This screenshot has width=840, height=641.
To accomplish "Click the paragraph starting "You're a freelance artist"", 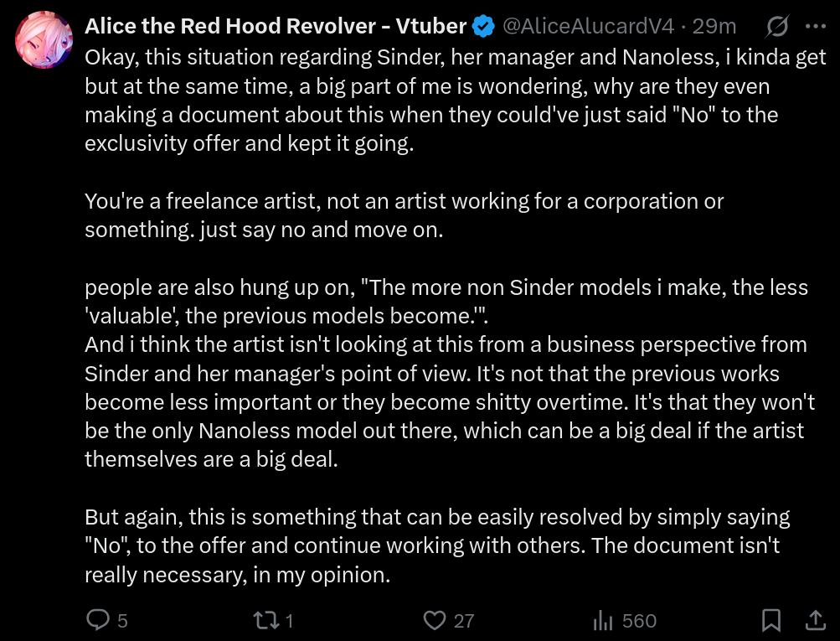I will pyautogui.click(x=404, y=215).
